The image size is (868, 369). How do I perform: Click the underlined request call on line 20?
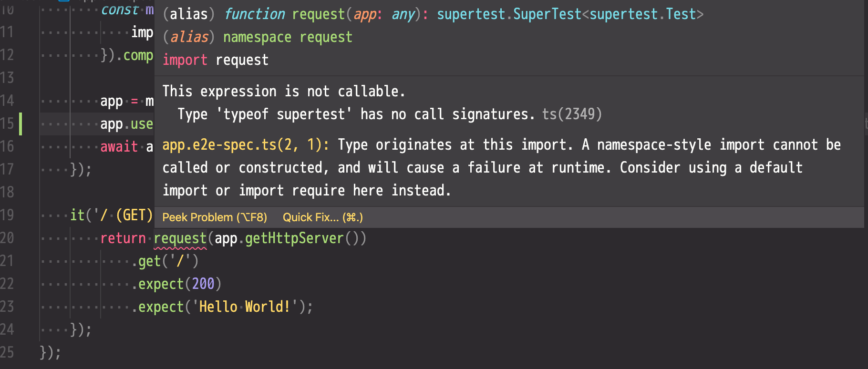click(x=180, y=238)
